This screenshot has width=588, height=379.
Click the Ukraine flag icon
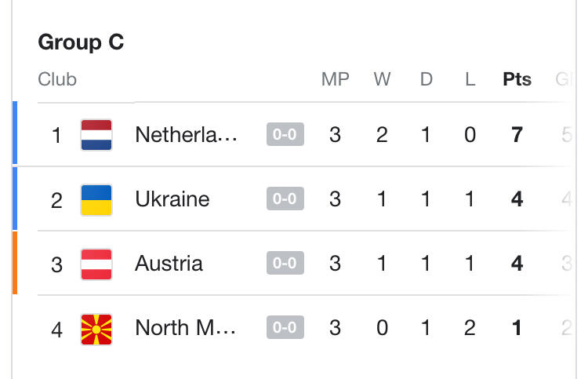(96, 199)
